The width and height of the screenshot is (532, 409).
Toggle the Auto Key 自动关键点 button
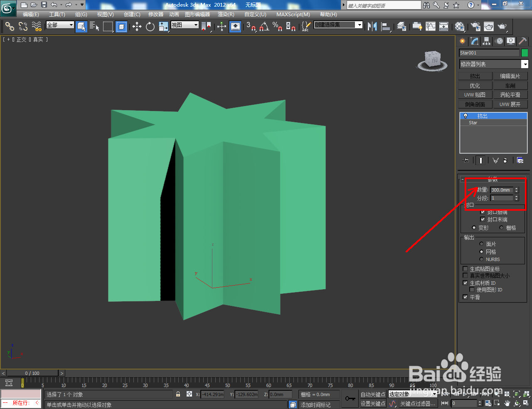coord(373,394)
